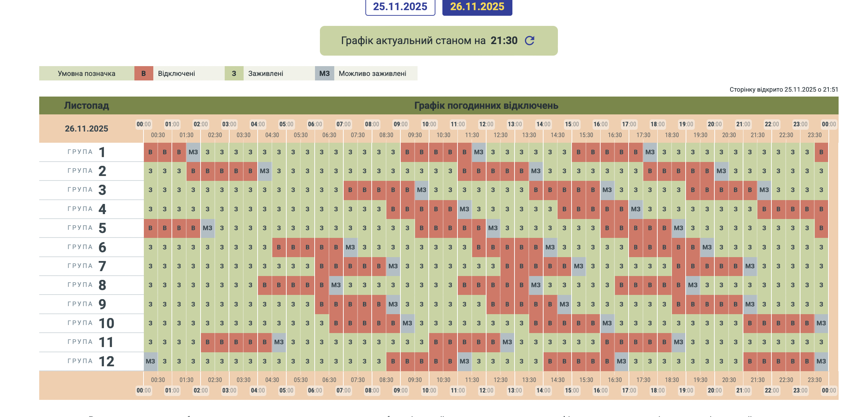
Task: Select the Група 1 row label
Action: point(86,152)
